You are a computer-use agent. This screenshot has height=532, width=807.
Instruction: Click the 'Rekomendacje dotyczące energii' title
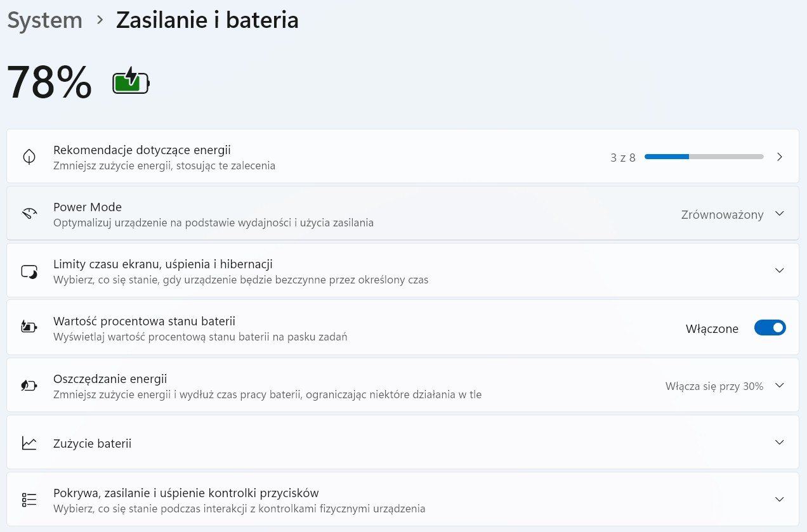pos(141,150)
